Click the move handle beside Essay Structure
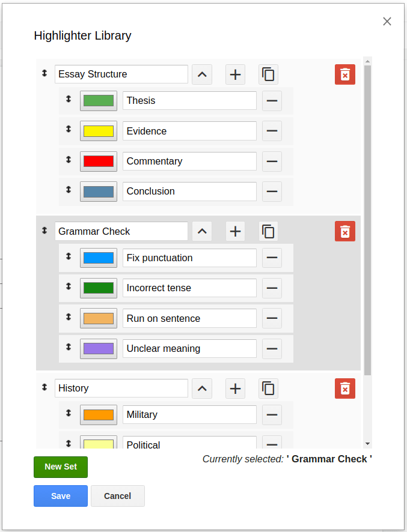The width and height of the screenshot is (407, 532). click(x=44, y=74)
